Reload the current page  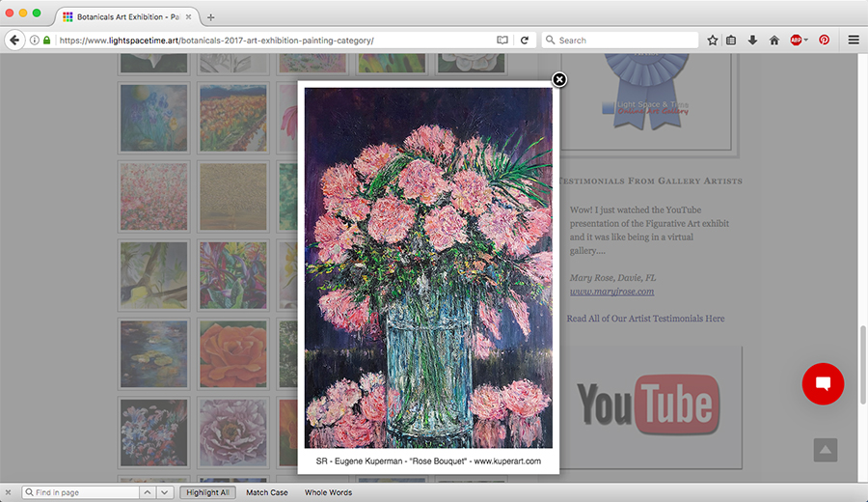coord(525,40)
